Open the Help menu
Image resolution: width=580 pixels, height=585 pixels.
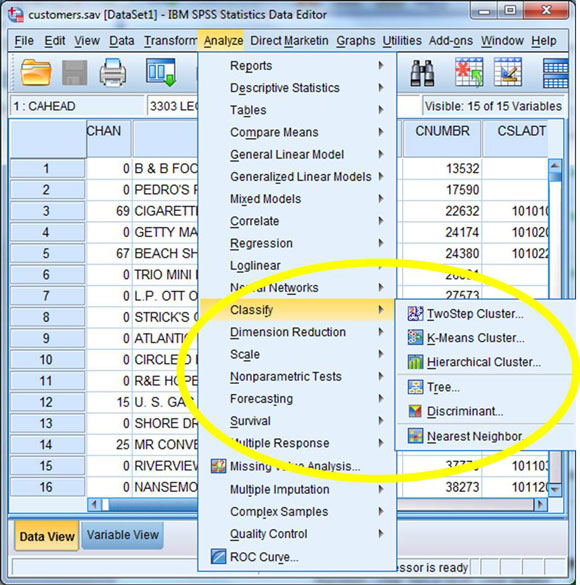coord(544,41)
